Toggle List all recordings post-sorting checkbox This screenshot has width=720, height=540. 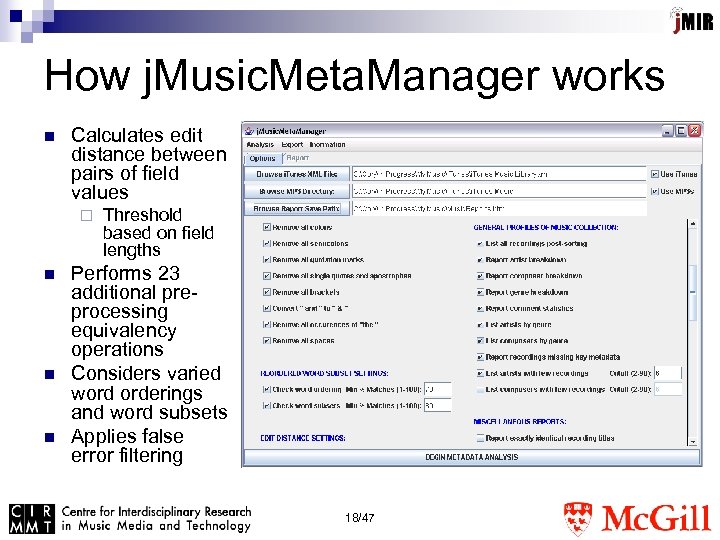pos(480,244)
